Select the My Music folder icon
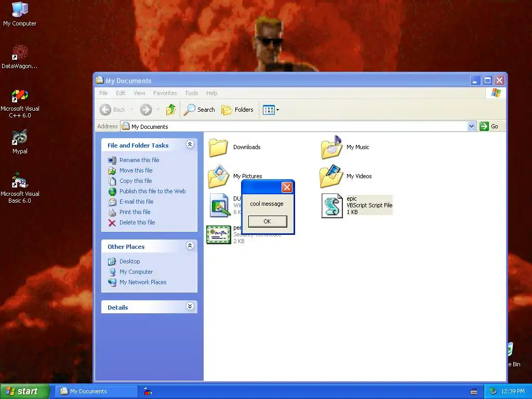Viewport: 532px width, 399px height. pyautogui.click(x=331, y=147)
